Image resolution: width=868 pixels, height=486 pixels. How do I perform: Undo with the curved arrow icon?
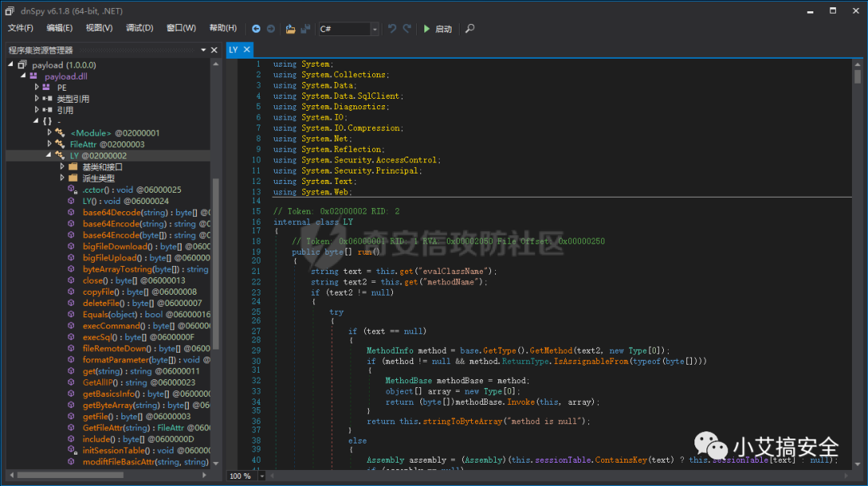point(392,29)
